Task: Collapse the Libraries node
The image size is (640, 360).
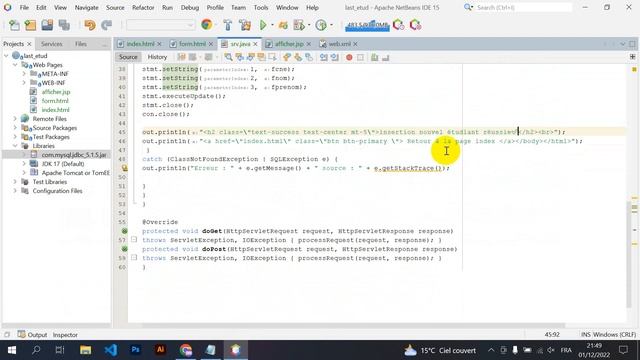Action: [15, 146]
